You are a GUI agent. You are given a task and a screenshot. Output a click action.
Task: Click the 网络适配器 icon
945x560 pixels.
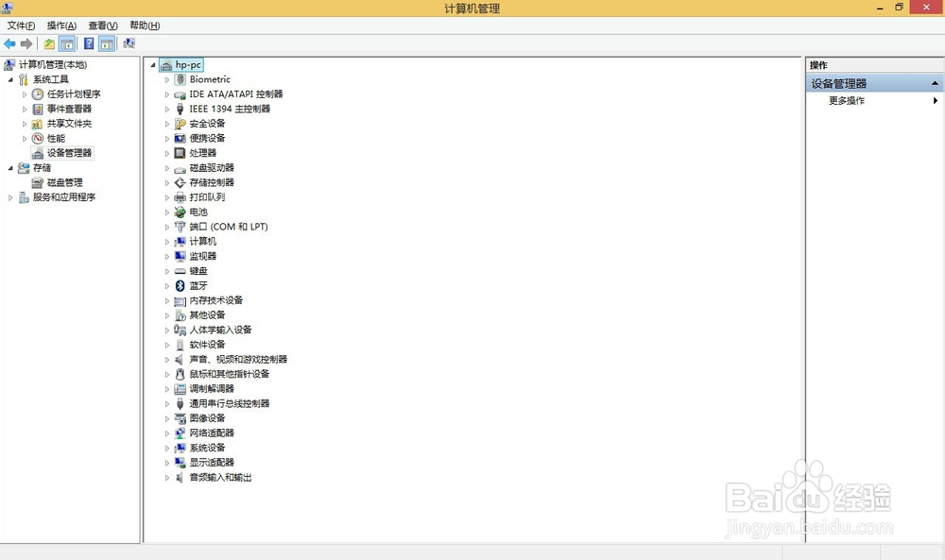(180, 433)
